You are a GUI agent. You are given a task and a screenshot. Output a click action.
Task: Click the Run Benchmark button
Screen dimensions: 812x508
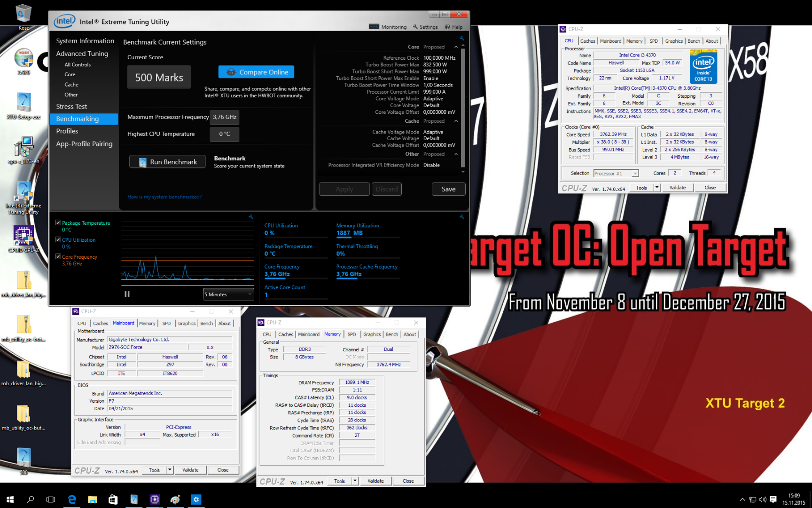[x=167, y=162]
